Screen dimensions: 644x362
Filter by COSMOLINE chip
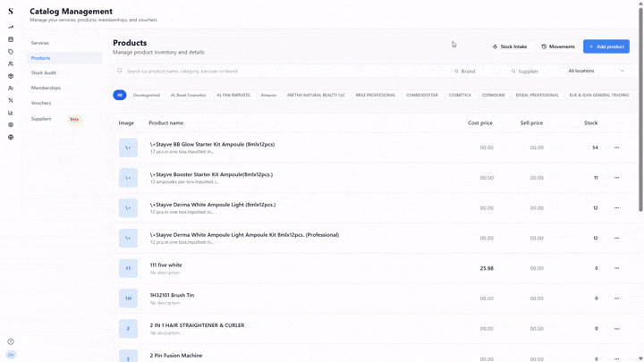pyautogui.click(x=493, y=95)
